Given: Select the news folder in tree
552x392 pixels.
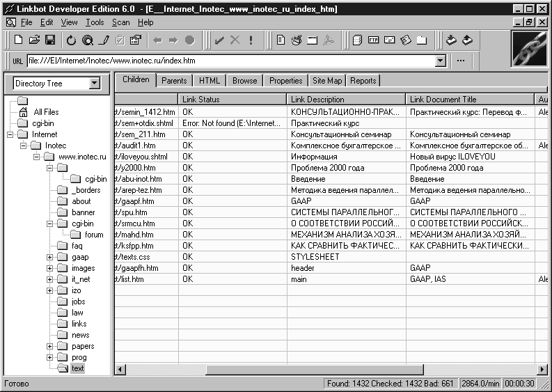Looking at the screenshot, I should coord(80,336).
